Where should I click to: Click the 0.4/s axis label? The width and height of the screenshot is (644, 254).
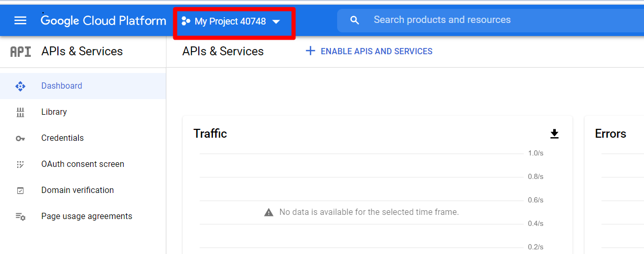[x=535, y=224]
